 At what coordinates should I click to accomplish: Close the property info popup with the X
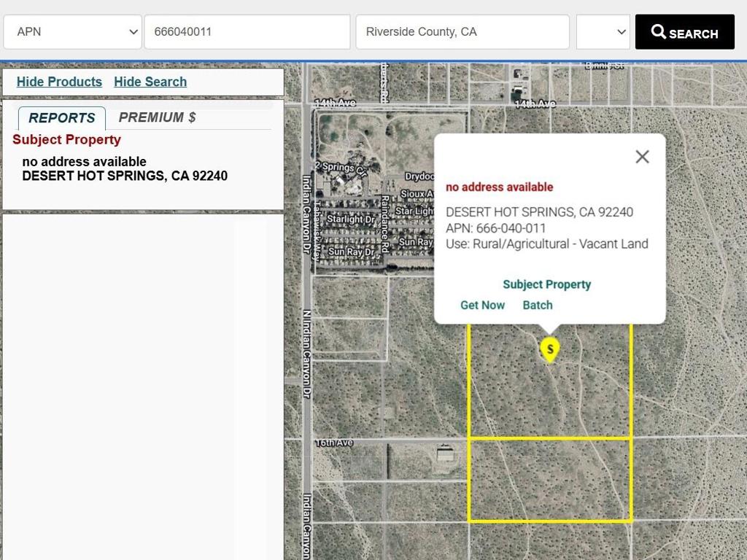coord(642,157)
